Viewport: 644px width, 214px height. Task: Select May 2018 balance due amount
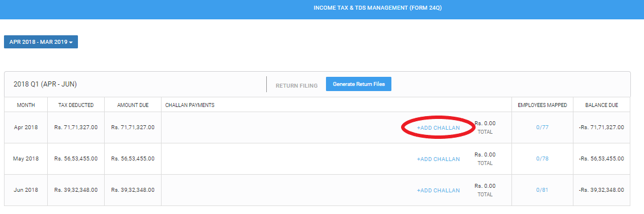click(601, 159)
